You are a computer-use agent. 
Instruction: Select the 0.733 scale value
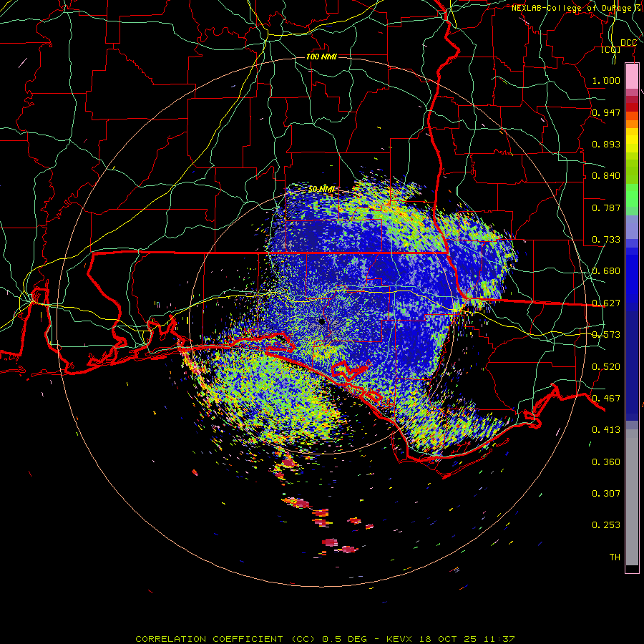click(x=606, y=240)
